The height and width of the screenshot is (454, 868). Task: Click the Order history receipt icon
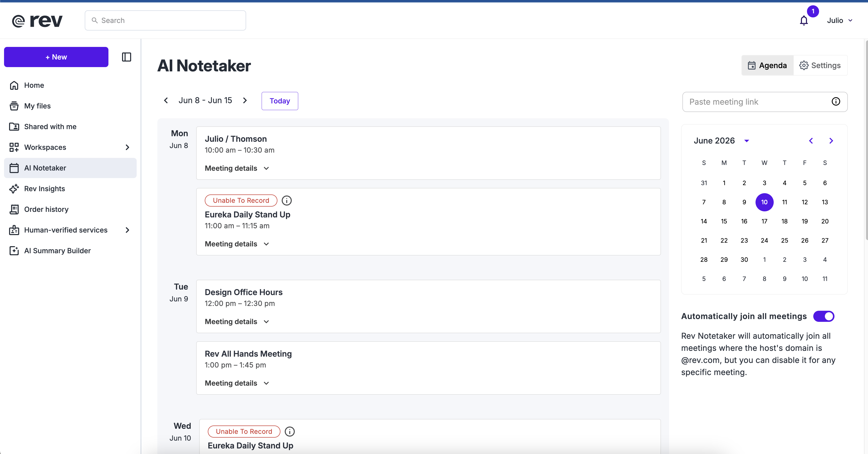(14, 209)
